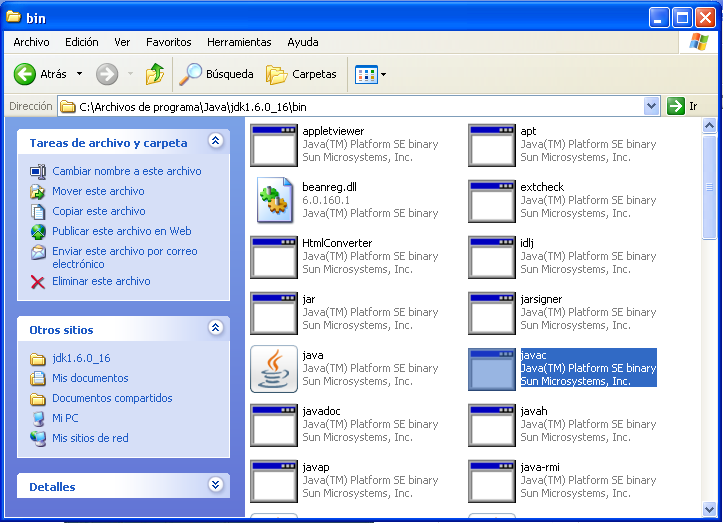
Task: Click the vertical scrollbar down arrow
Action: coord(709,509)
